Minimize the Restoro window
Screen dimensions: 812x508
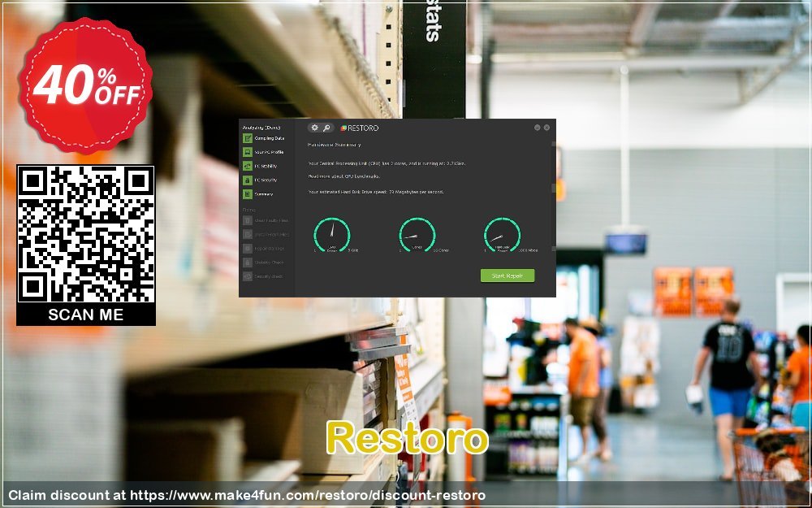[538, 128]
